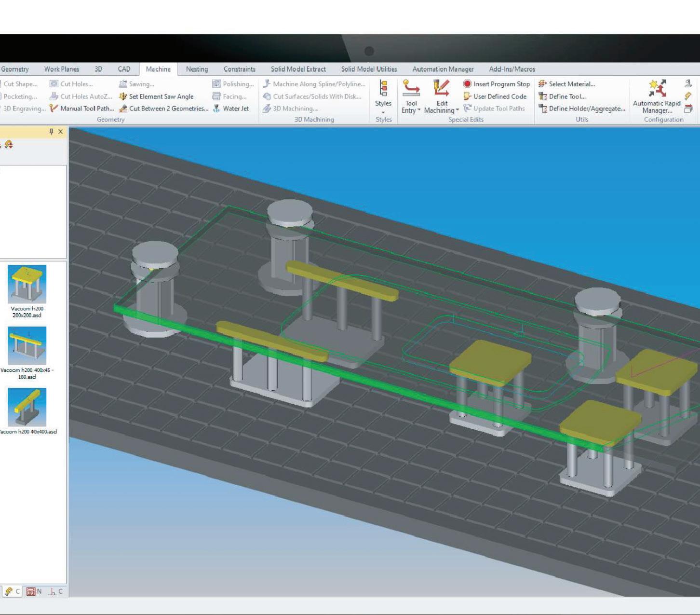Switch to the work plane C tab at panel bottom

tap(56, 591)
